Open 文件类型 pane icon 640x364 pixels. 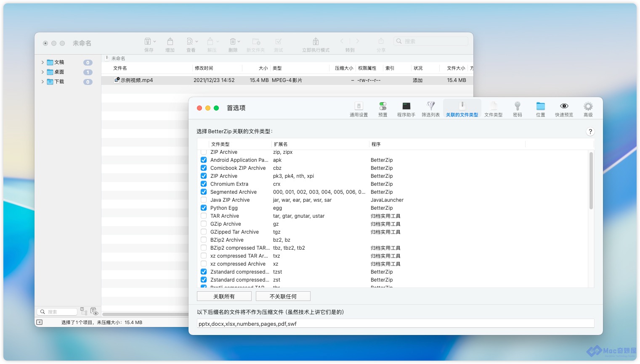pyautogui.click(x=494, y=106)
